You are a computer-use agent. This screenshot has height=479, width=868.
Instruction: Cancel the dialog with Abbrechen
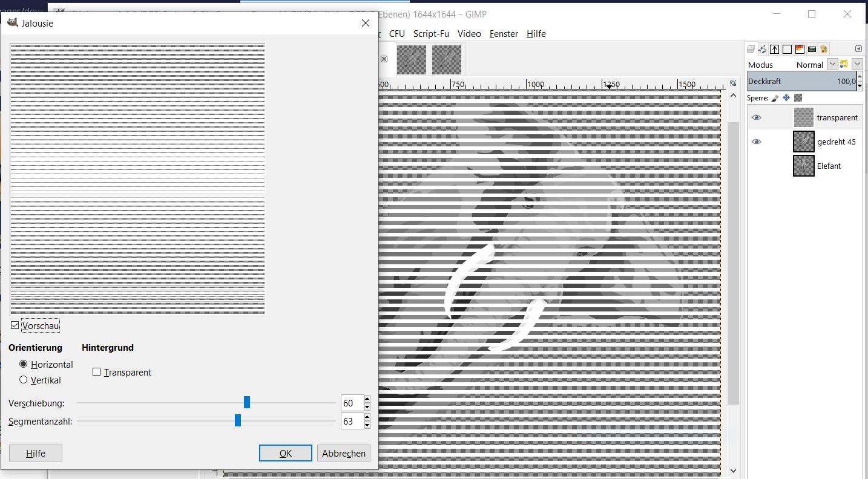344,453
